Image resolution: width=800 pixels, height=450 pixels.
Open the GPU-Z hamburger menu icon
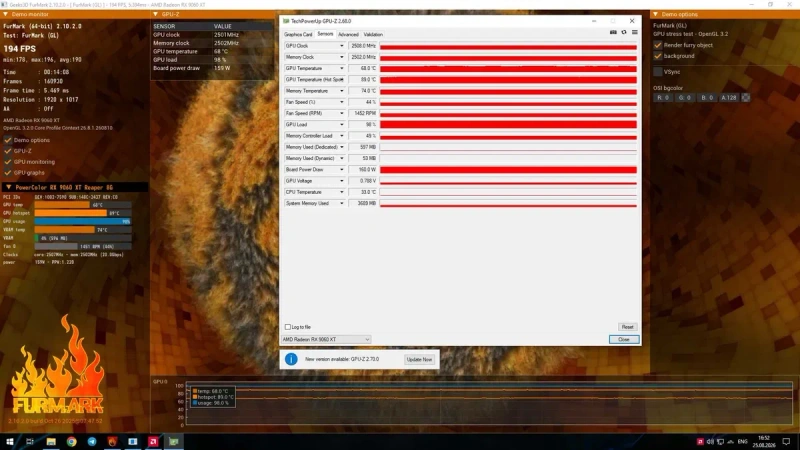pos(635,32)
